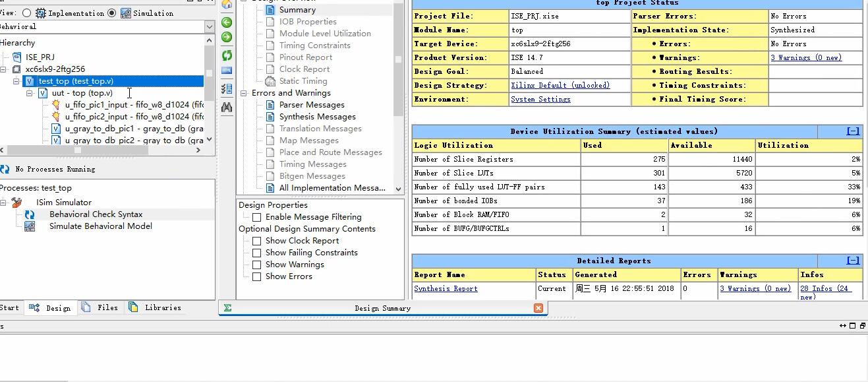This screenshot has height=382, width=868.
Task: Click the green forward arrow icon
Action: [x=227, y=37]
